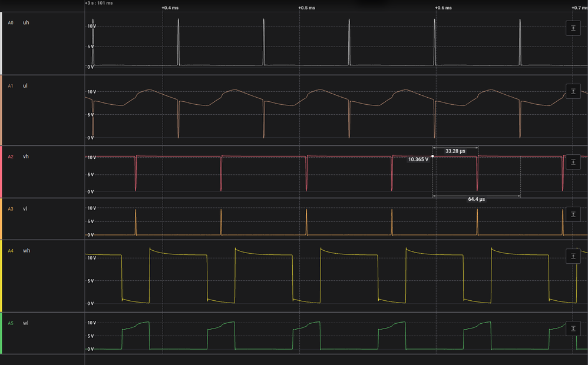Select the A0 channel identifier
Screen dimensions: 588x365
[11, 23]
